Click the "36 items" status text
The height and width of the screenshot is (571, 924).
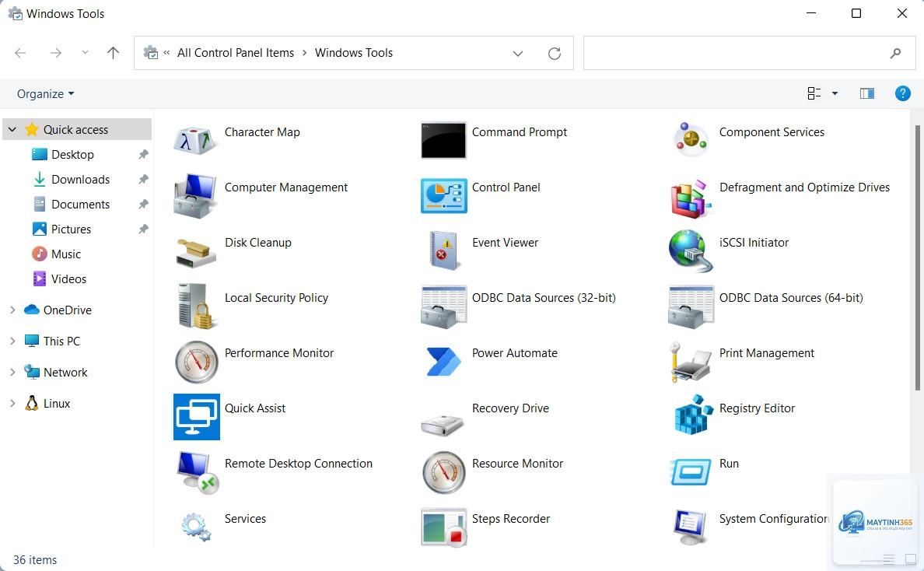click(35, 560)
